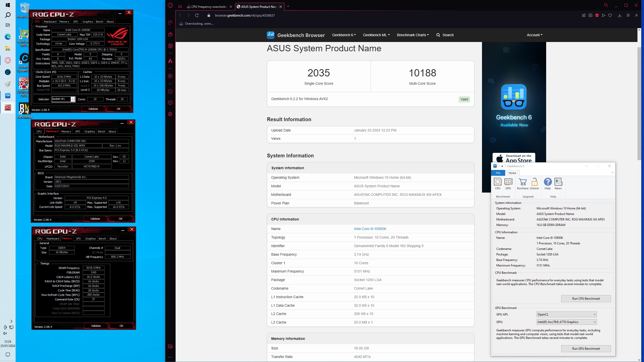
Task: Open About tab in middle CPU-Z window
Action: tap(112, 131)
